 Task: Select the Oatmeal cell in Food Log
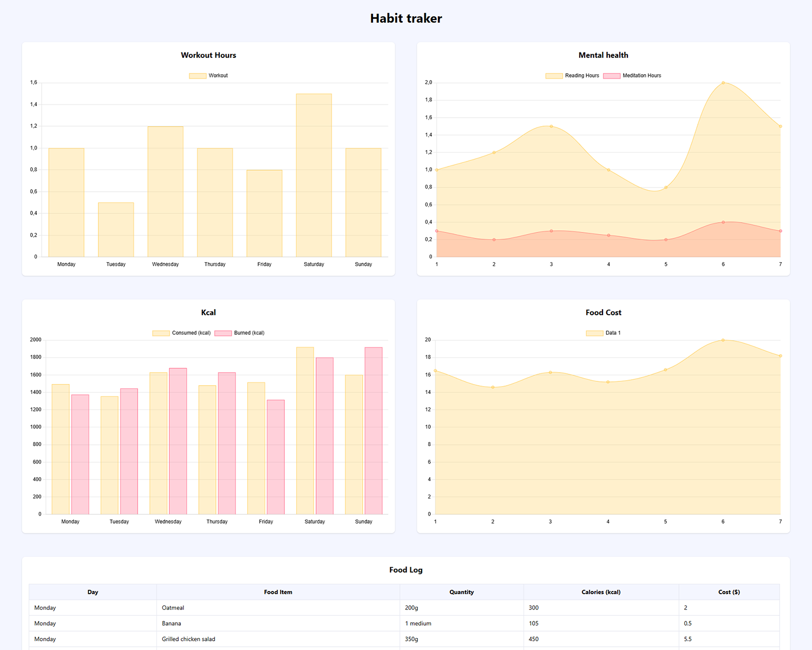173,608
